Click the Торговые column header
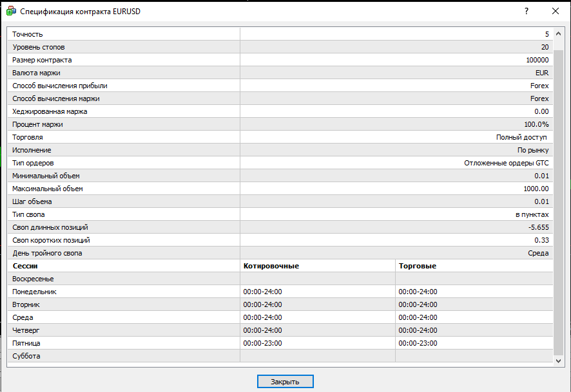 pos(418,266)
